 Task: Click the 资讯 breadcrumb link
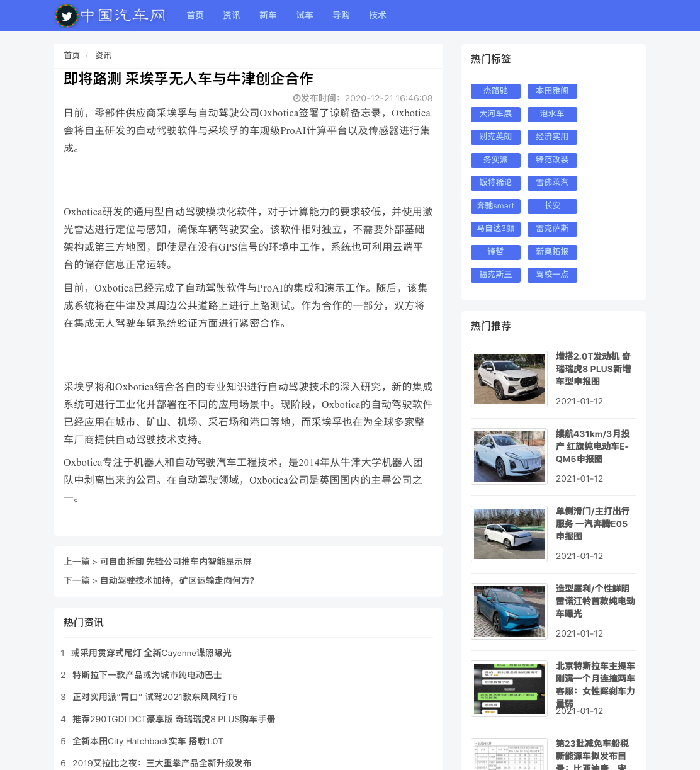coord(103,55)
